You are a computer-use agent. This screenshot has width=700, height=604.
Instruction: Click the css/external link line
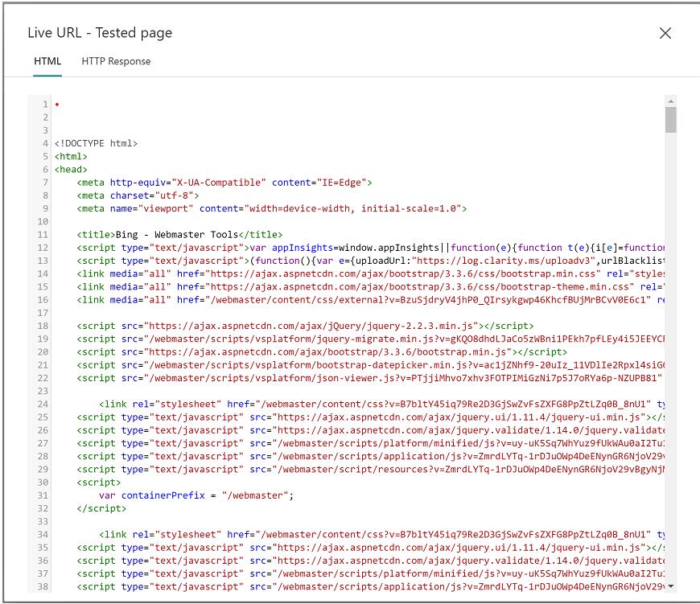point(371,300)
